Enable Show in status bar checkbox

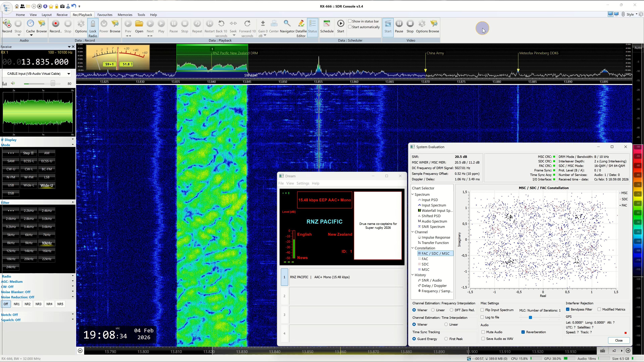(x=350, y=21)
